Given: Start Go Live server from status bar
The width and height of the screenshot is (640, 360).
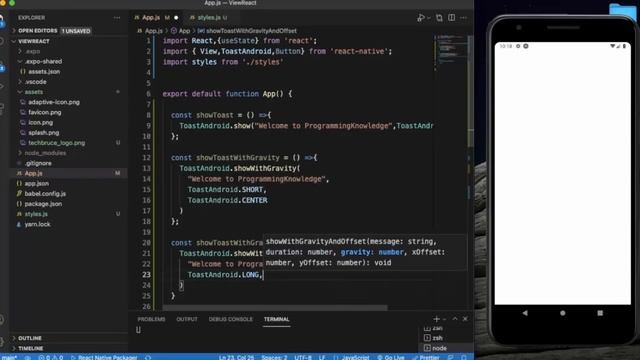Looking at the screenshot, I should (391, 357).
